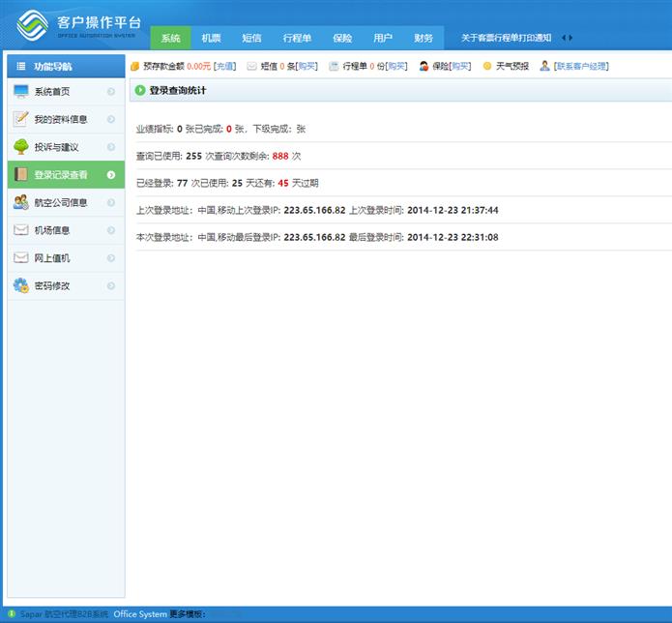The image size is (672, 623).
Task: Open the 财务 tab
Action: (x=424, y=38)
